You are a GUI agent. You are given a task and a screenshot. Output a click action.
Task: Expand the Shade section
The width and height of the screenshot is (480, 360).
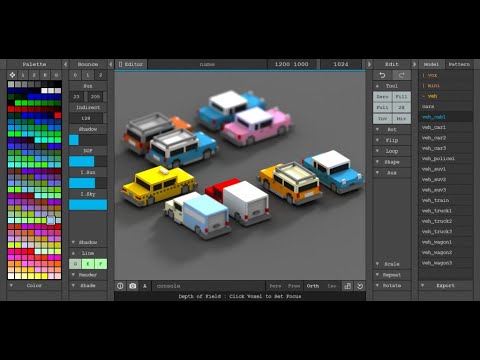88,286
